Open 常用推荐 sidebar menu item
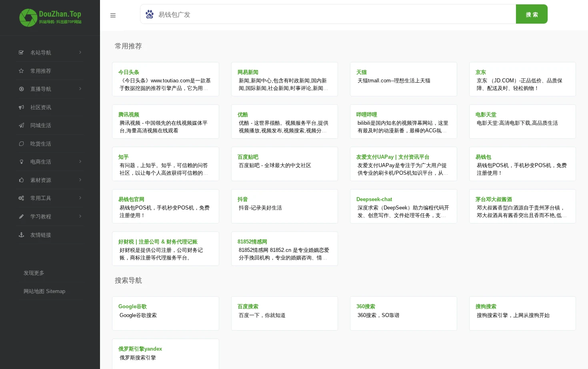 pos(50,71)
